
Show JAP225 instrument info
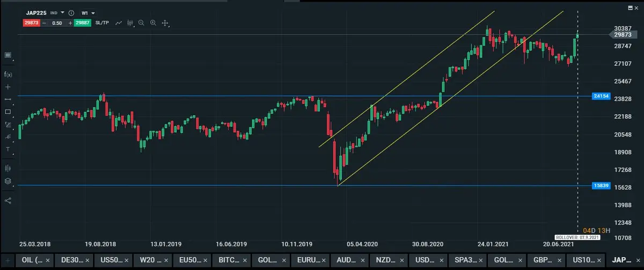[x=71, y=12]
